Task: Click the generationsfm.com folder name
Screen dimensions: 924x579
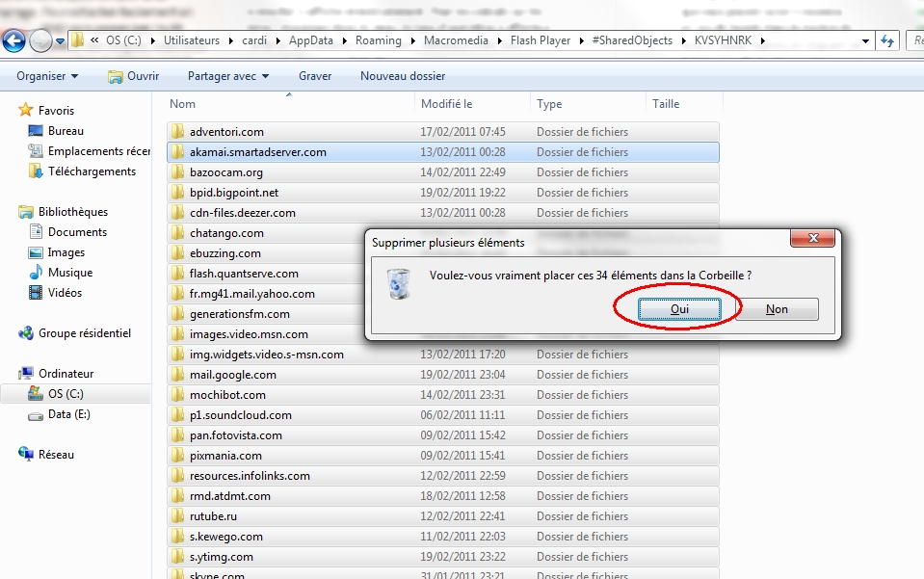Action: point(240,314)
